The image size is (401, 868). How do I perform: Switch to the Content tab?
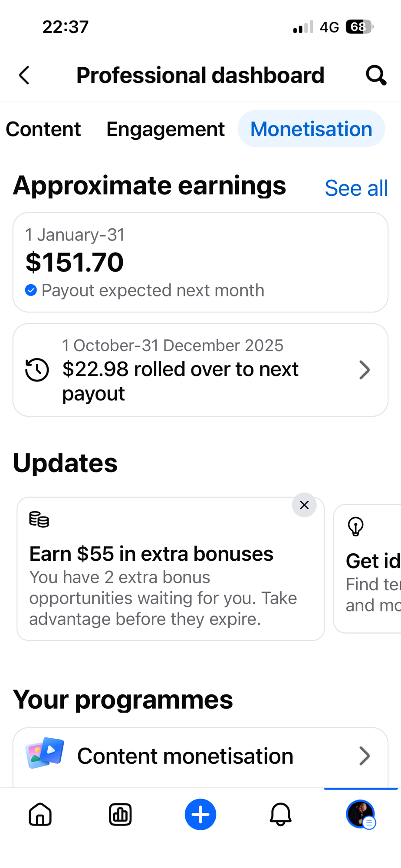tap(43, 129)
